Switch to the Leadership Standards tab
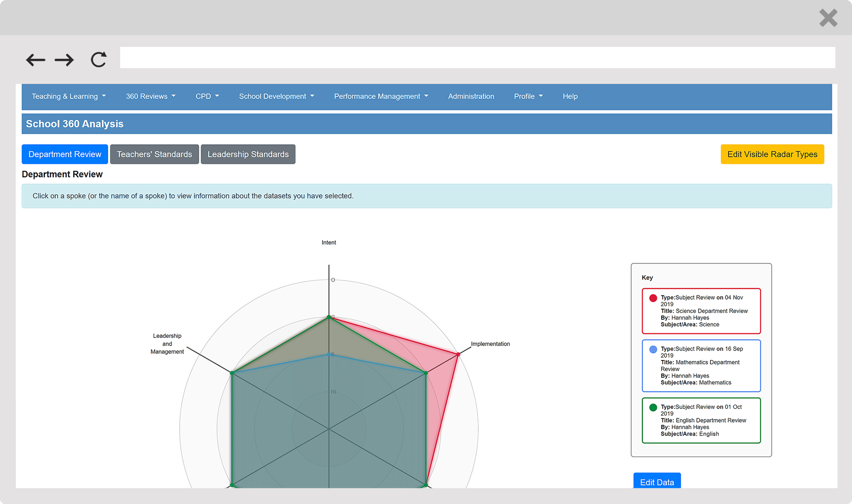Image resolution: width=852 pixels, height=504 pixels. (x=248, y=154)
